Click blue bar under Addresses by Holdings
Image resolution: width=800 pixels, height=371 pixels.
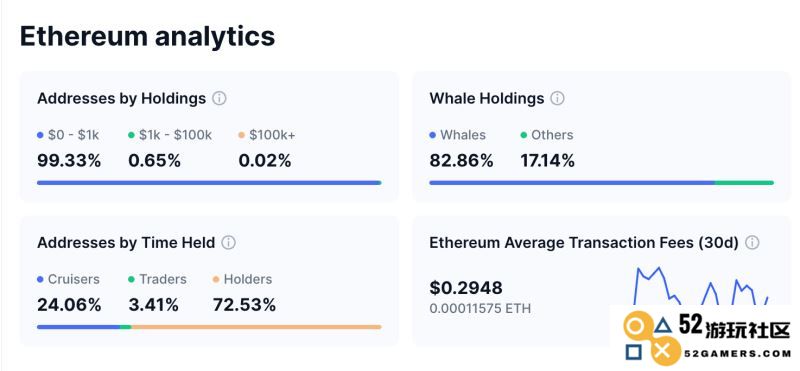click(x=209, y=183)
